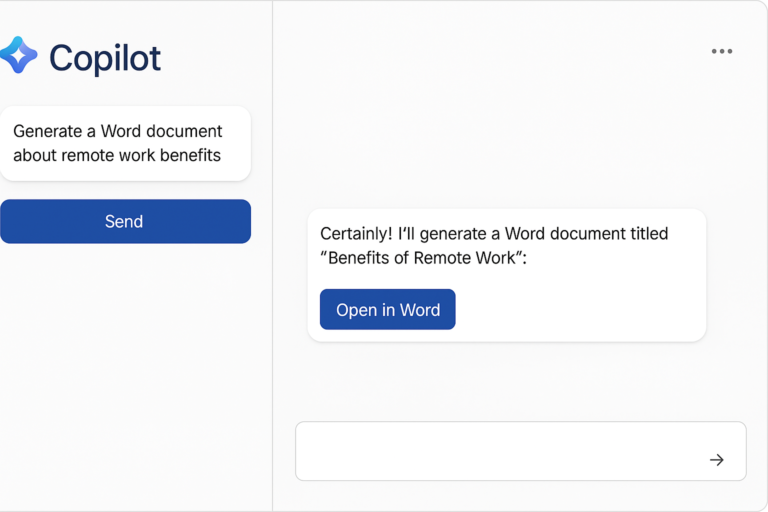
Task: Click the first line of Copilot's reply
Action: [493, 233]
